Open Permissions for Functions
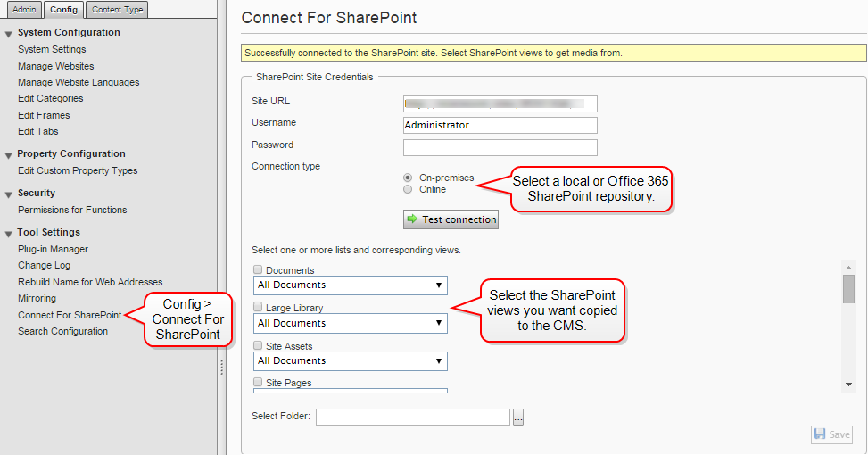 pyautogui.click(x=72, y=210)
